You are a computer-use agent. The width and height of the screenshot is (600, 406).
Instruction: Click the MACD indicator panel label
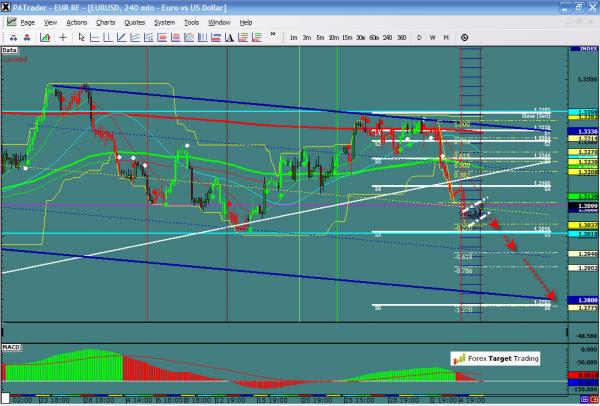tap(12, 347)
